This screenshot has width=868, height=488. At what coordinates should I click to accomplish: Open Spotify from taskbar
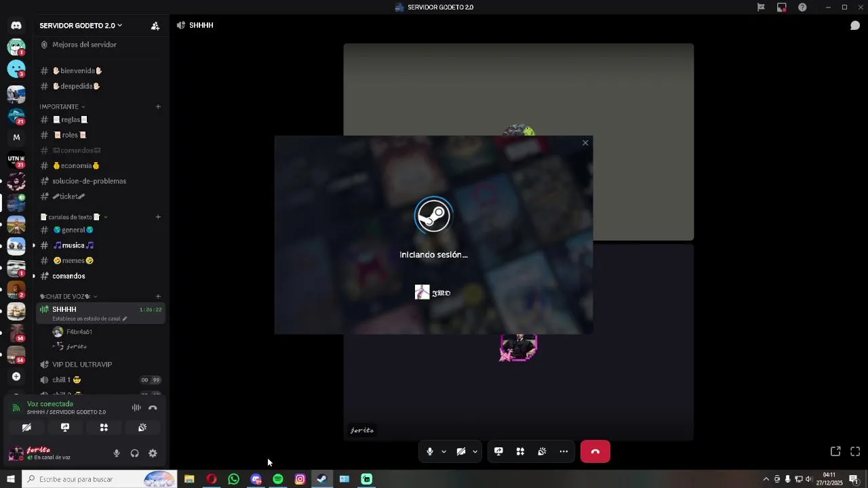point(278,479)
